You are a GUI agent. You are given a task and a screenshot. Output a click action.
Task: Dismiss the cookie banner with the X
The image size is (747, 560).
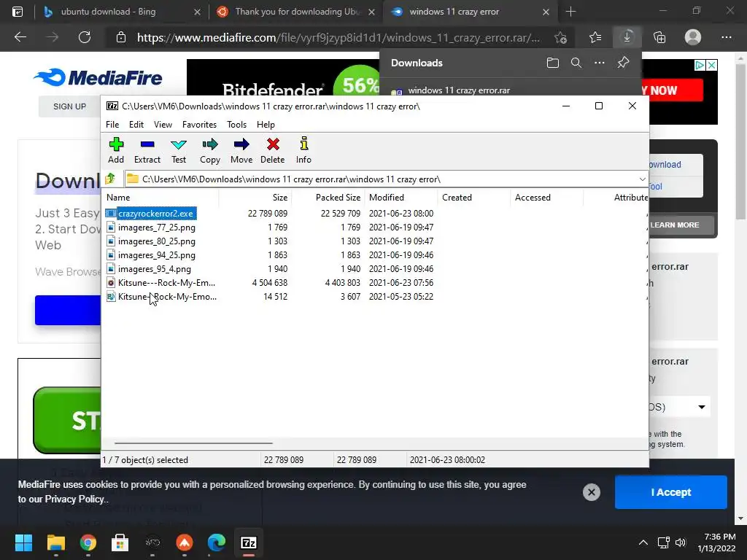(x=591, y=492)
